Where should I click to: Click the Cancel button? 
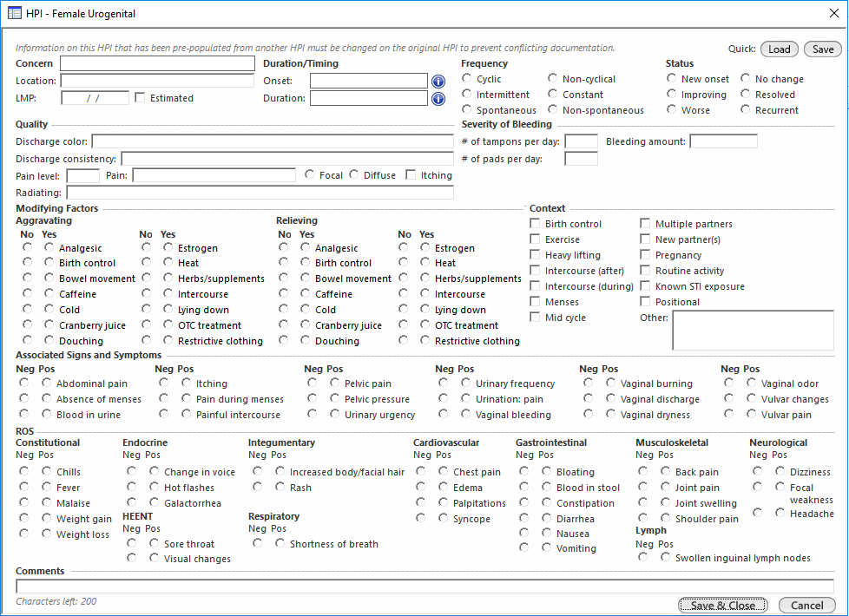[806, 606]
